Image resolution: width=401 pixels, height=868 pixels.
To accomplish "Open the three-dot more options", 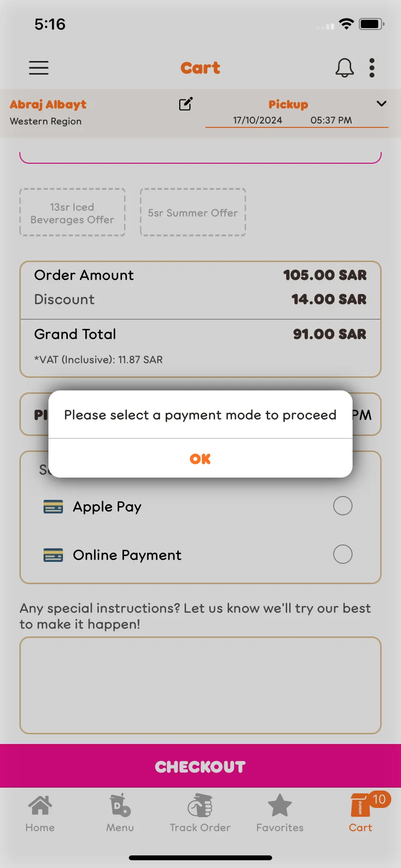I will [372, 68].
